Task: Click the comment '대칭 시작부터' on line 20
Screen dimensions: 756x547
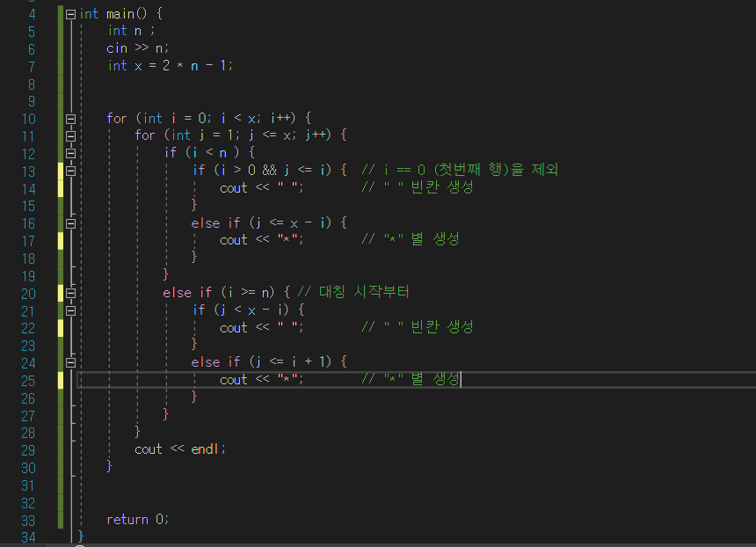Action: point(364,292)
